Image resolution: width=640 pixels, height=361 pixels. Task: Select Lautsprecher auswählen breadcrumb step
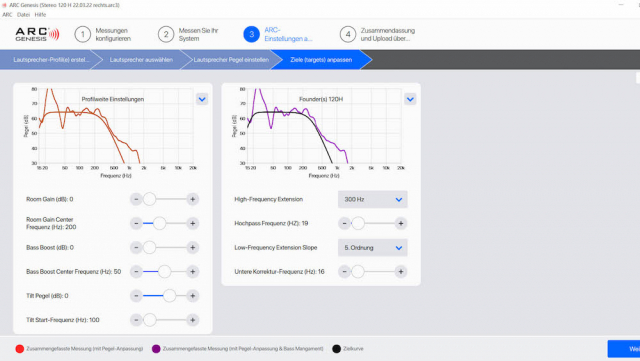tap(141, 60)
